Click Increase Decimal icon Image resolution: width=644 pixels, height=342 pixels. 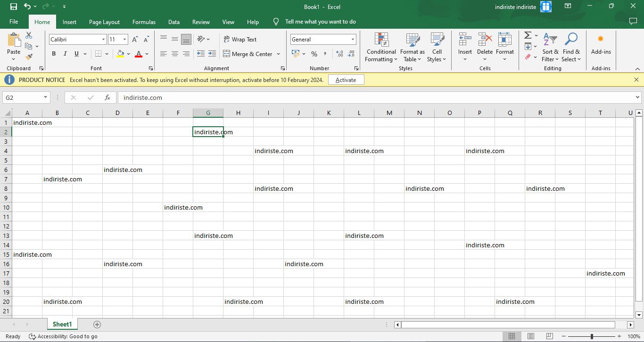(340, 54)
